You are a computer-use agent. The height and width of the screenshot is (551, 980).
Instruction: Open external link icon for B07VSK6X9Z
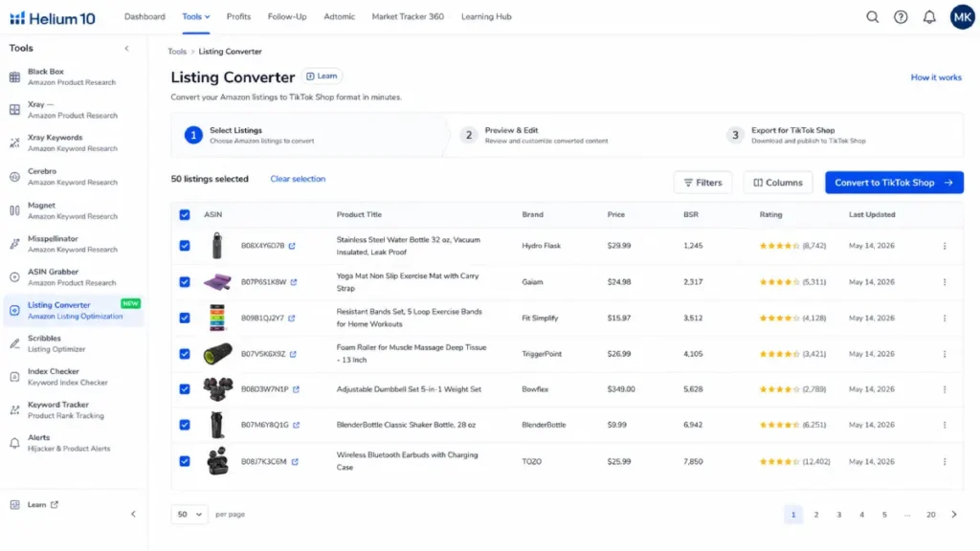coord(293,354)
